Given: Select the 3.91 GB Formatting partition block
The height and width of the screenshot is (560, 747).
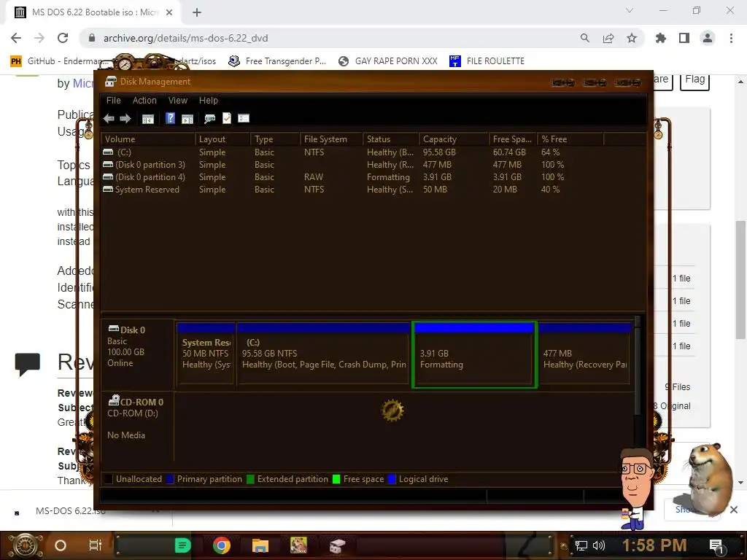Looking at the screenshot, I should [x=474, y=354].
